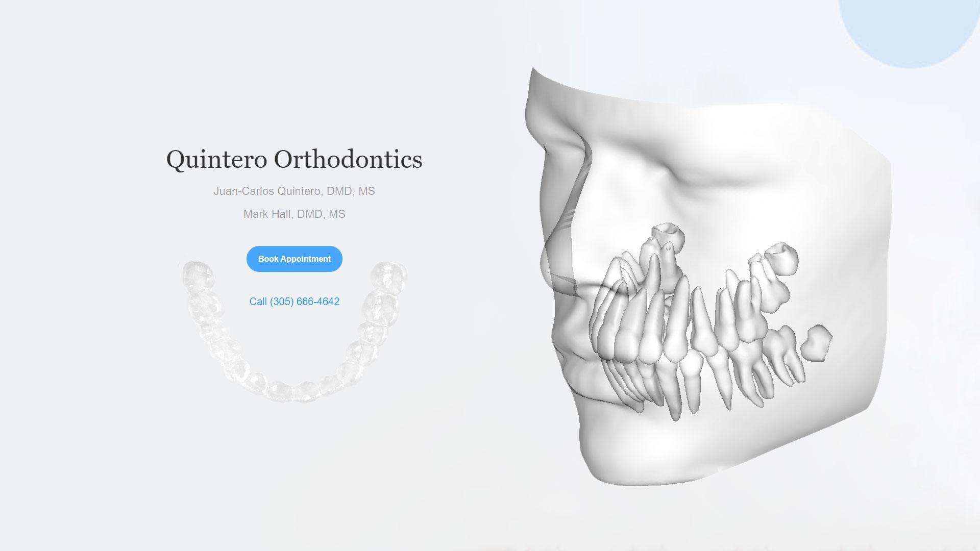This screenshot has height=551, width=980.
Task: Select the Juan-Carlos Quintero, DMD, MS text
Action: click(294, 191)
